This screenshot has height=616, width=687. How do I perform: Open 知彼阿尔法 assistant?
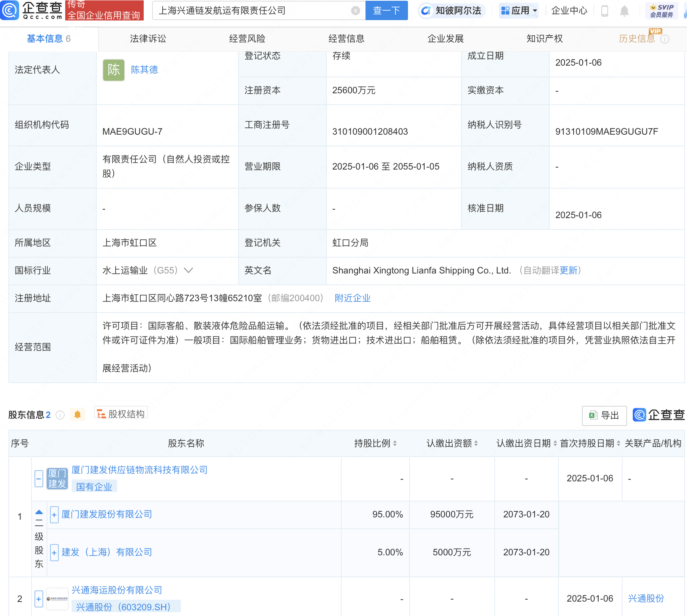tap(452, 11)
